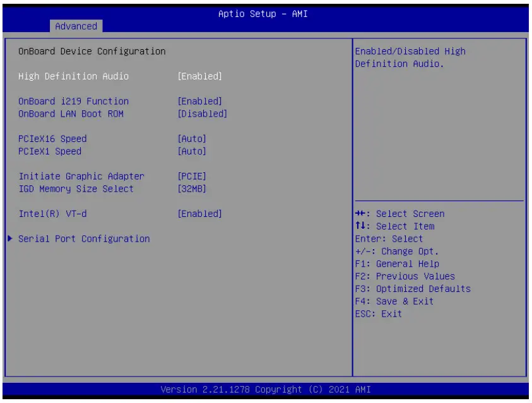532x403 pixels.
Task: Click the +/-: Change Opt. hint
Action: coord(397,252)
